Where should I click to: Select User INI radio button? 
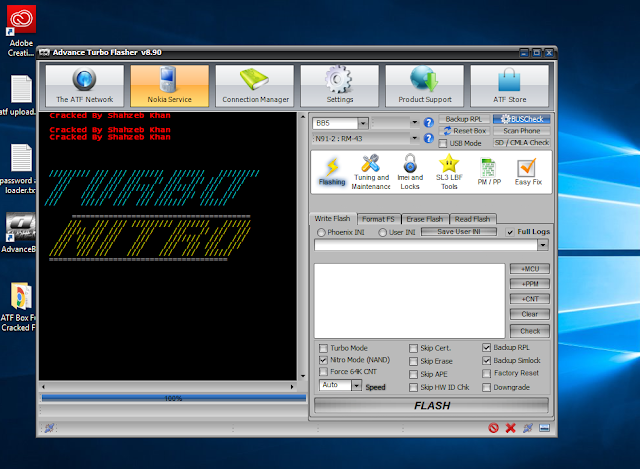point(382,232)
